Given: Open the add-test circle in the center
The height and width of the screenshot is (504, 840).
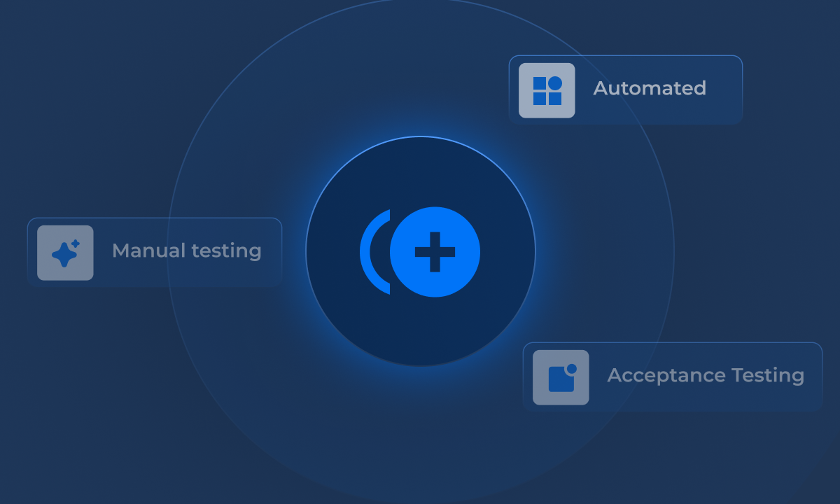Looking at the screenshot, I should pos(420,252).
